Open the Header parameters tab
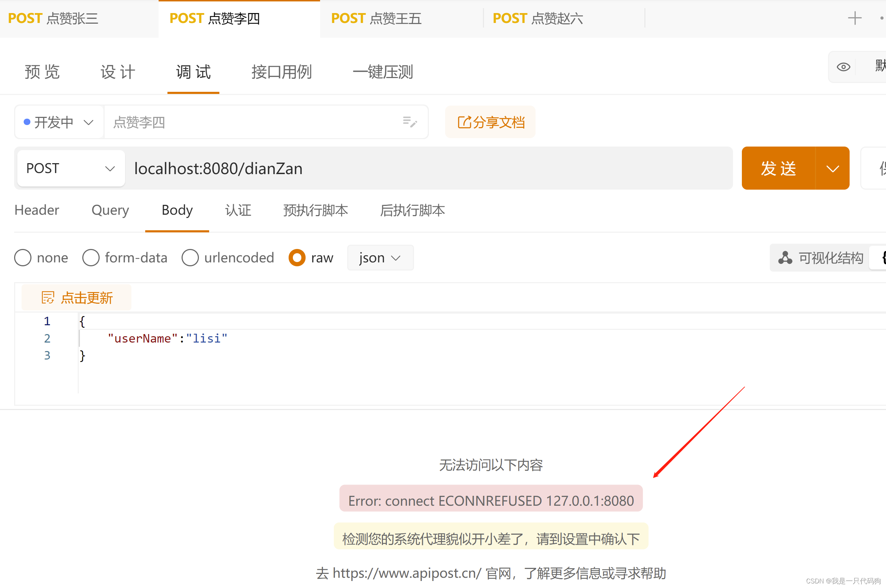 37,210
